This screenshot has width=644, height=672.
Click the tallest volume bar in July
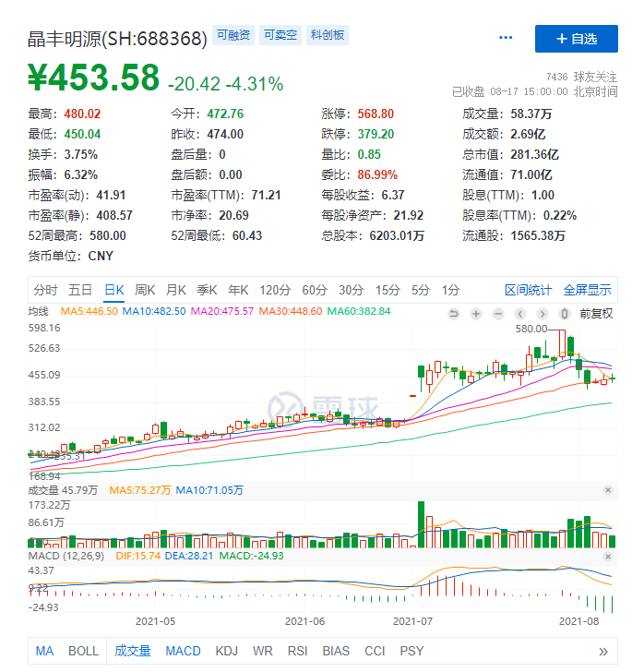[x=422, y=524]
